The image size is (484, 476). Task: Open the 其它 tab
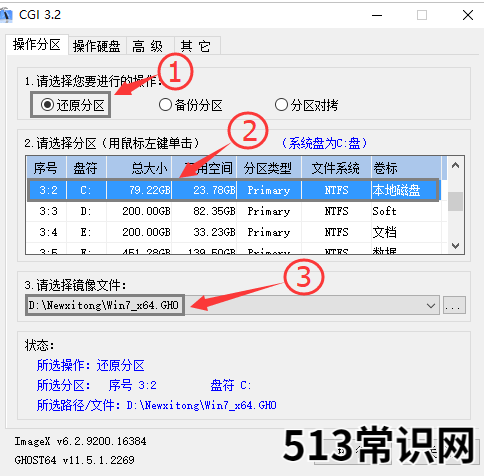pyautogui.click(x=196, y=46)
